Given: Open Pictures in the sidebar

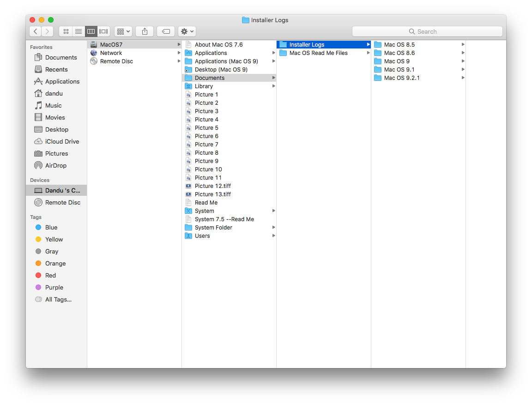Looking at the screenshot, I should 56,154.
